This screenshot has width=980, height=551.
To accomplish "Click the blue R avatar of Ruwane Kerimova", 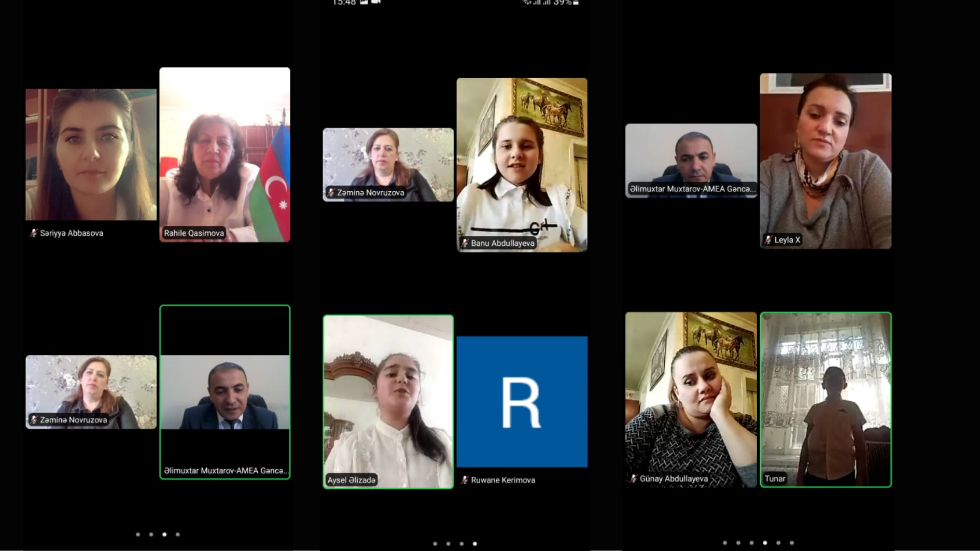I will click(x=522, y=402).
